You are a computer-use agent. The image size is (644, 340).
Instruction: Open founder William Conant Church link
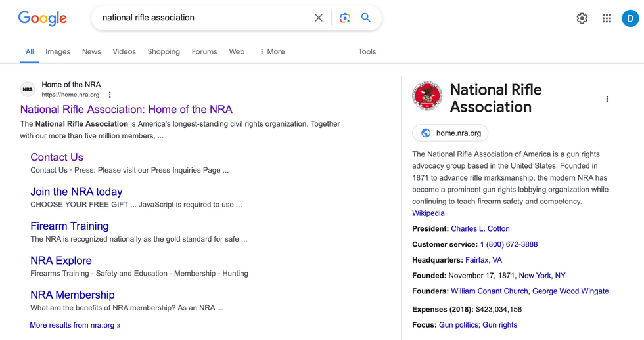click(x=489, y=291)
